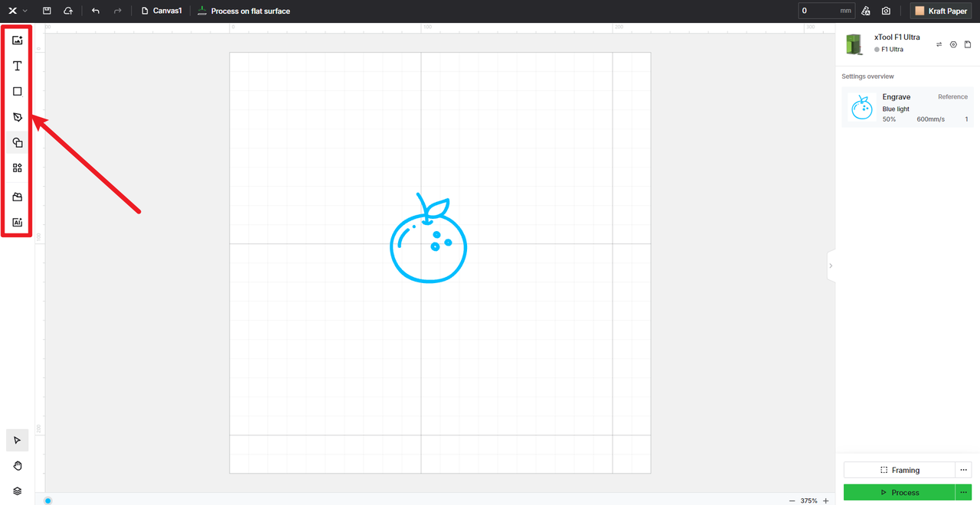Select the Insert Image tool
This screenshot has height=505, width=980.
click(x=18, y=41)
